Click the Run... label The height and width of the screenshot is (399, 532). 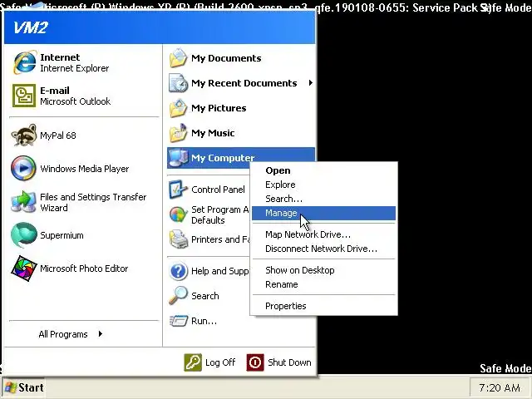[x=204, y=321]
